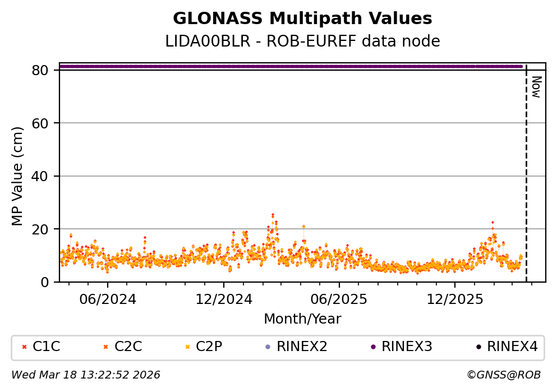The height and width of the screenshot is (392, 557).
Task: Select the 06/2024 x-axis tick label
Action: point(108,299)
